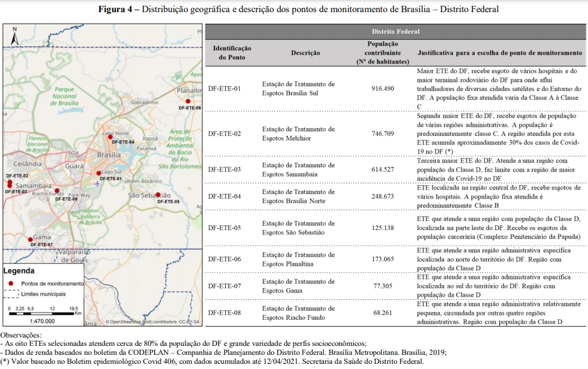Click the DF-ETE-07 table cell
588x369 pixels.
coord(224,286)
